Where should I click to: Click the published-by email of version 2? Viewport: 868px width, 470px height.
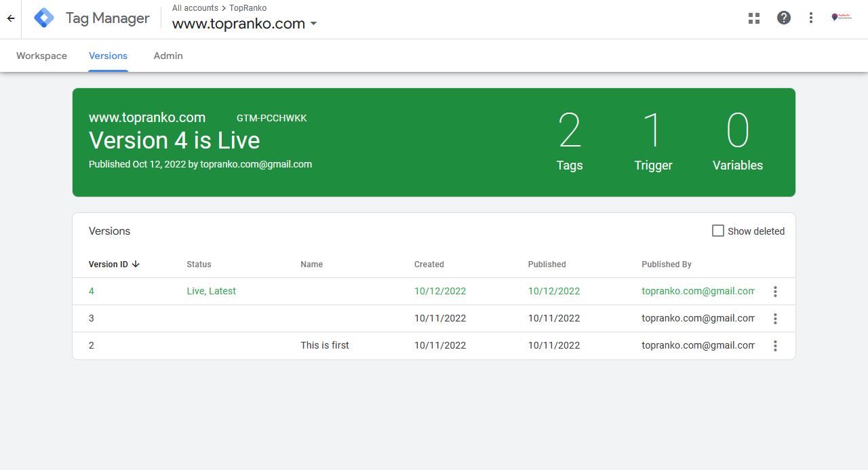pyautogui.click(x=698, y=345)
